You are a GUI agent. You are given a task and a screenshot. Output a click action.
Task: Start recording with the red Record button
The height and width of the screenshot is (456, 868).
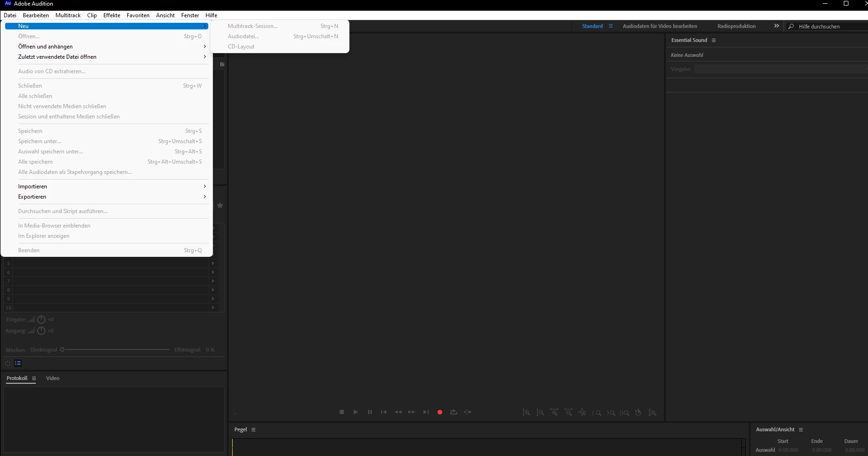coord(440,412)
